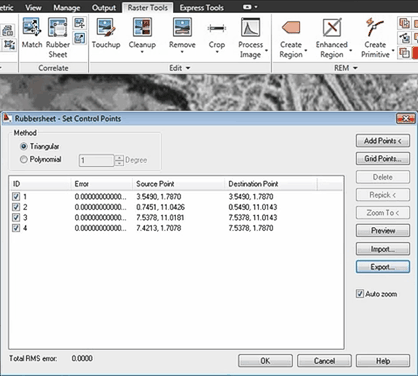Click the middle REM panel small icon

[404, 38]
